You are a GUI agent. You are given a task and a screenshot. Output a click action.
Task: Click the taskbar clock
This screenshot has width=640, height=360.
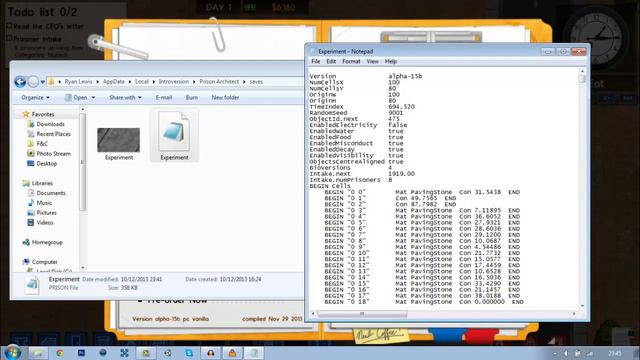tap(615, 353)
